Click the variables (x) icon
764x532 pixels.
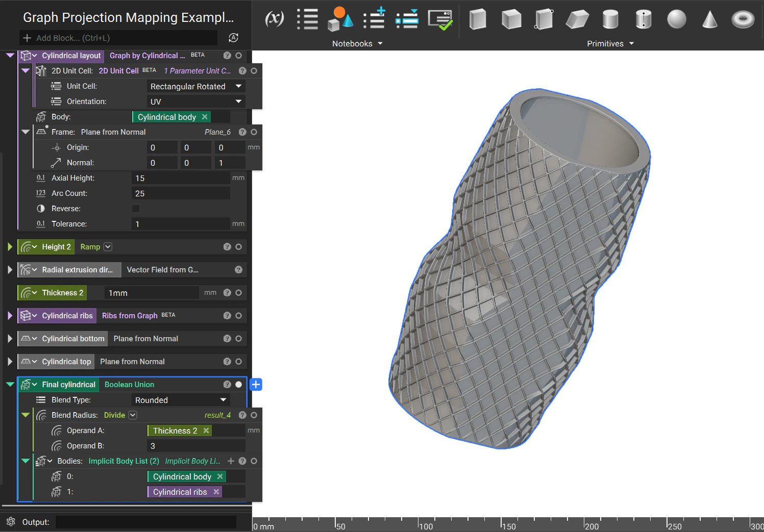coord(274,19)
